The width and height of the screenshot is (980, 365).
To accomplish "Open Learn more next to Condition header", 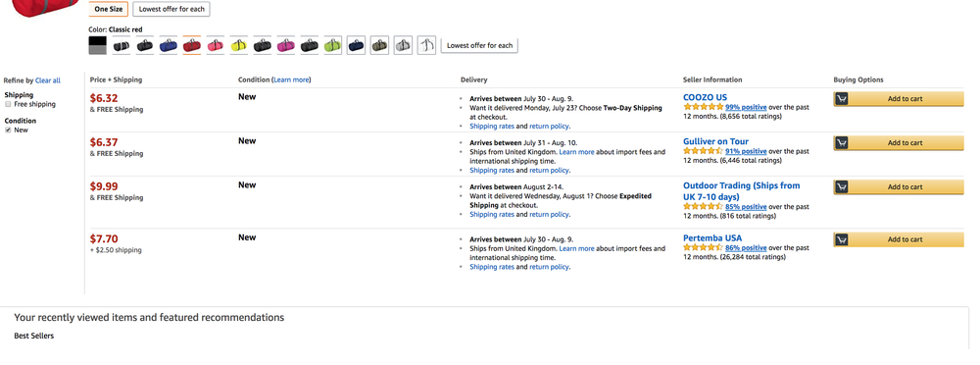I will click(291, 80).
